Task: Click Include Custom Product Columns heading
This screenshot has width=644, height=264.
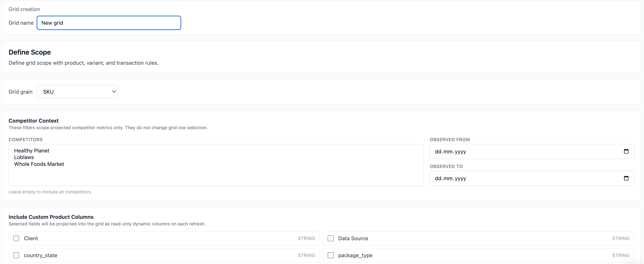Action: 51,217
